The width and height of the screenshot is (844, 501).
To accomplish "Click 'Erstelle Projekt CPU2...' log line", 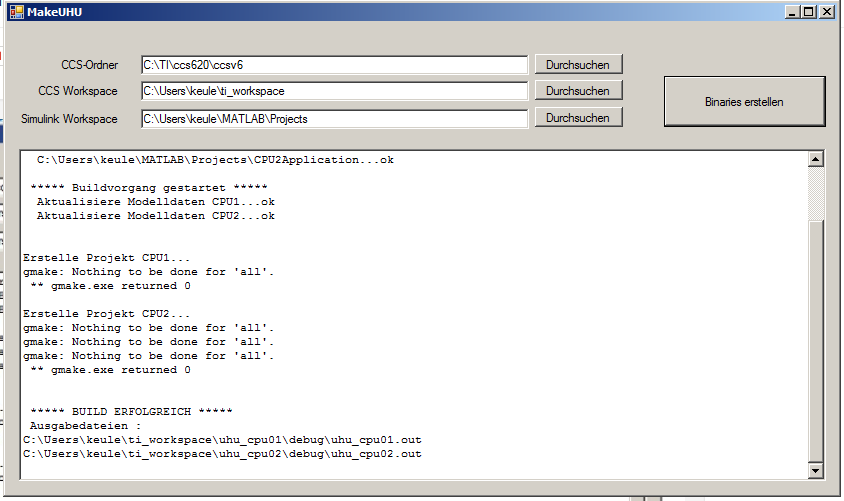I will click(x=107, y=314).
